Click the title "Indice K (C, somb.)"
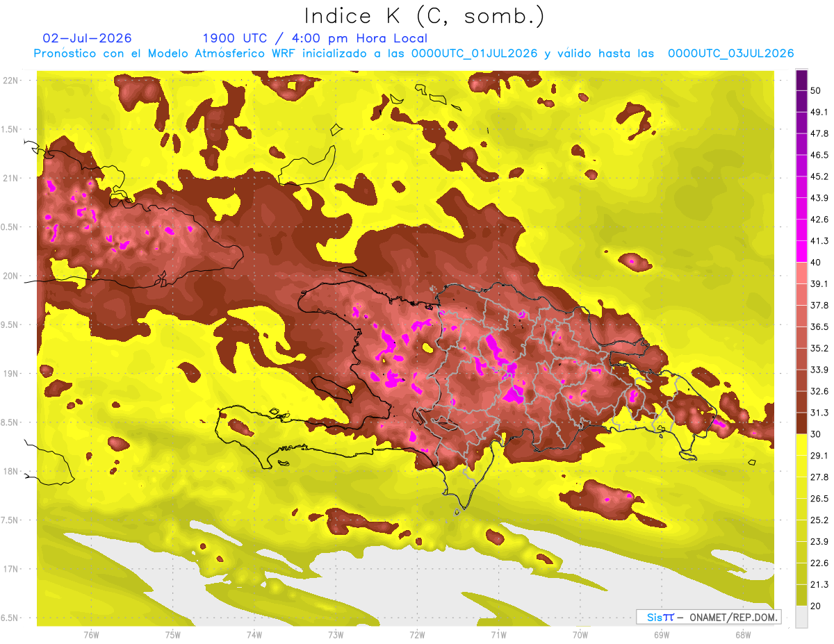The height and width of the screenshot is (644, 834). coord(425,16)
